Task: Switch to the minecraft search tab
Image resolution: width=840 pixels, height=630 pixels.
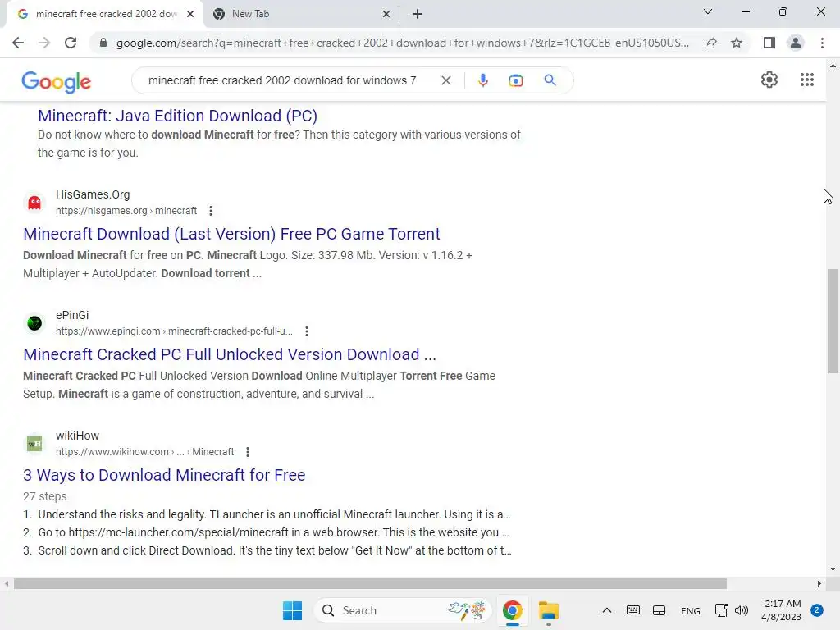Action: click(106, 14)
